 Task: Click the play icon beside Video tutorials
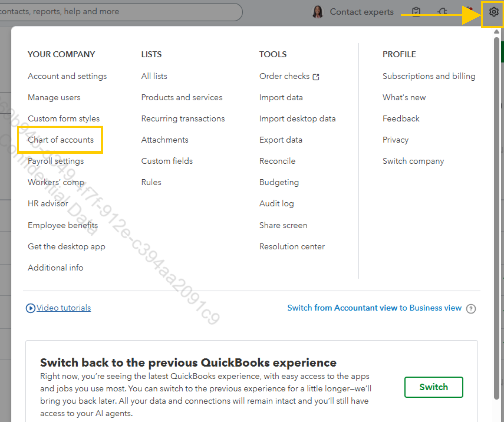[x=30, y=308]
